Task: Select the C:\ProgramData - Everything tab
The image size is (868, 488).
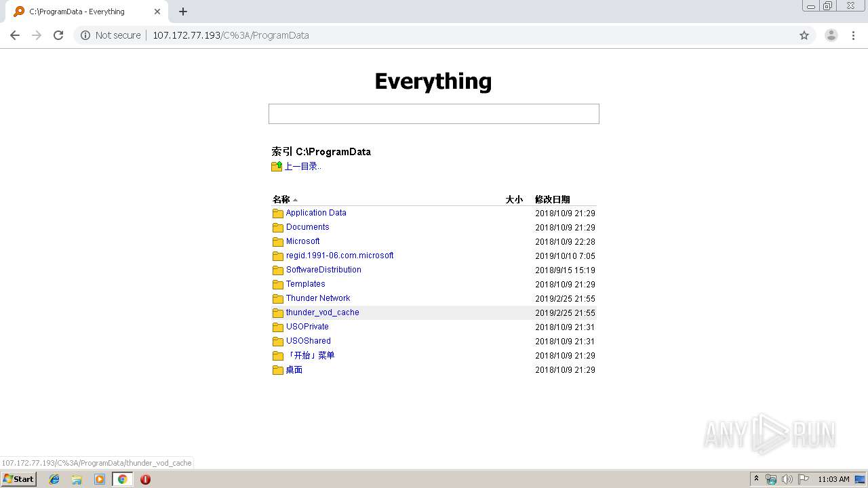Action: (x=87, y=12)
